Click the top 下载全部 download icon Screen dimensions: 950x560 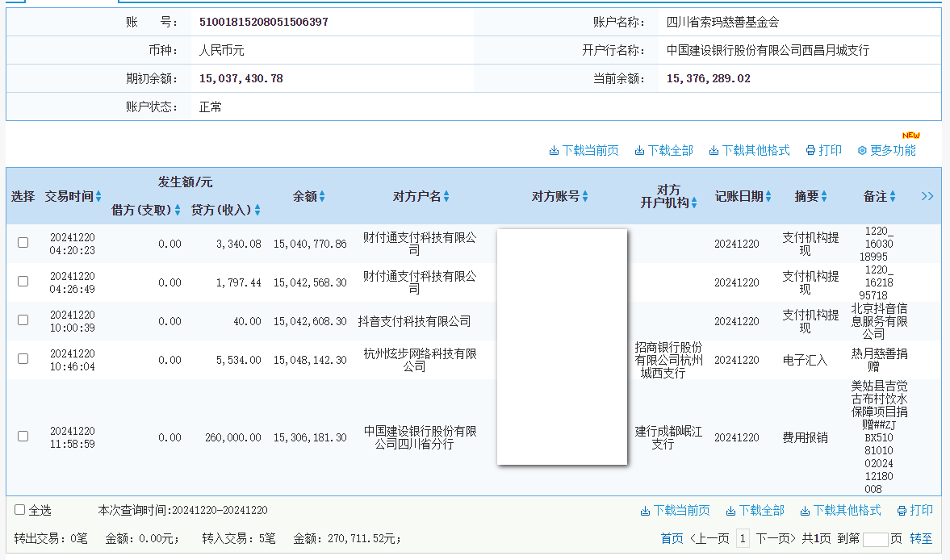[x=639, y=151]
